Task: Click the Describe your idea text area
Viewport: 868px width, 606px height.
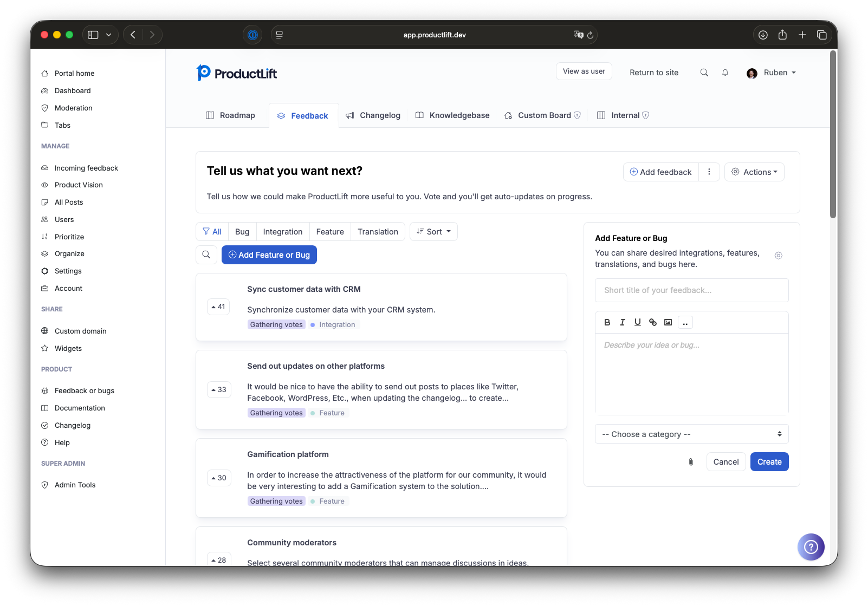Action: click(x=691, y=374)
